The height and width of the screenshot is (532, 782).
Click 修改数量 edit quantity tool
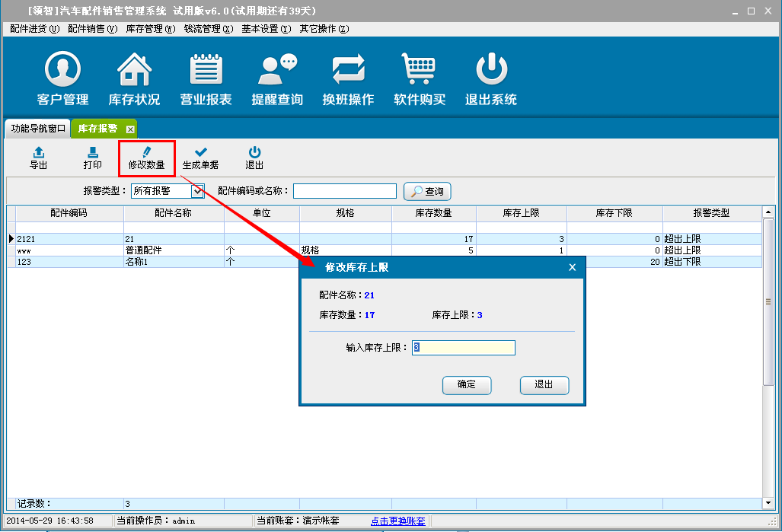tap(146, 158)
